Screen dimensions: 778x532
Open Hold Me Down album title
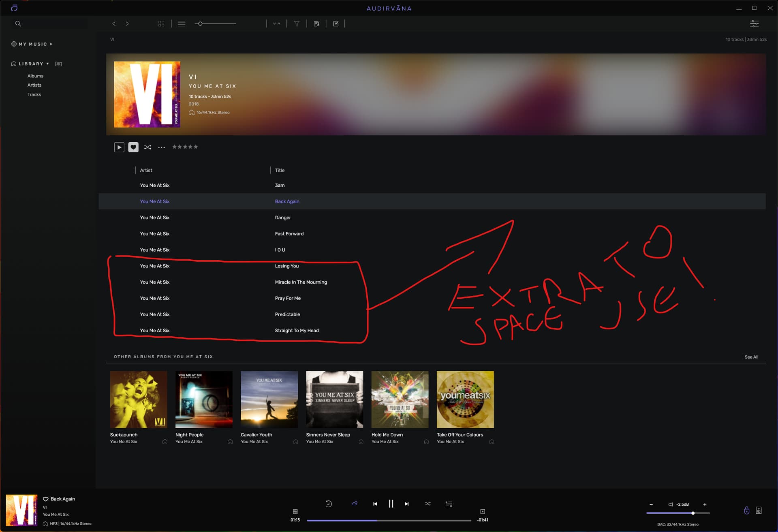point(387,435)
